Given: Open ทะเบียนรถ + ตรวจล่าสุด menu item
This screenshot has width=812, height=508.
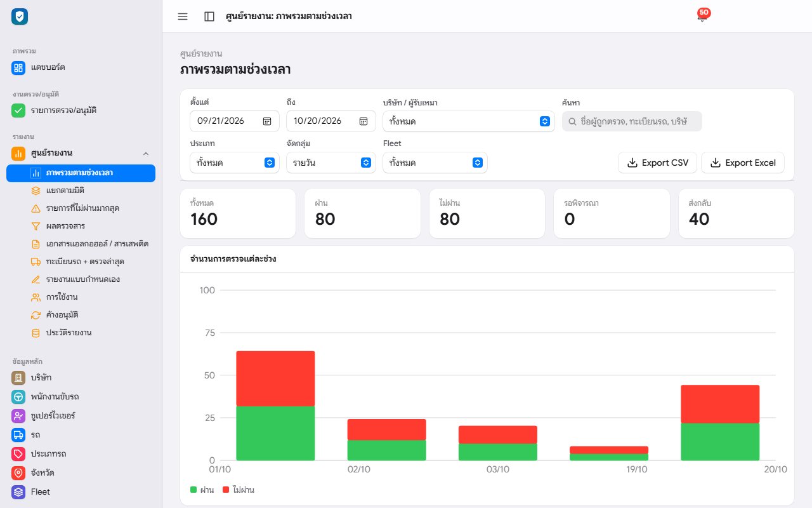Looking at the screenshot, I should pyautogui.click(x=81, y=262).
